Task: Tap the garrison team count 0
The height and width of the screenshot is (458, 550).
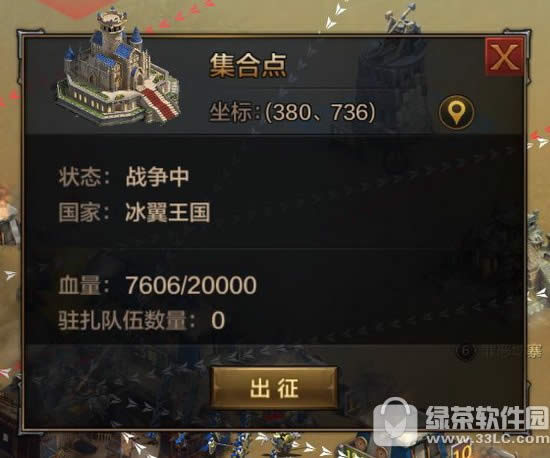Action: coord(218,320)
